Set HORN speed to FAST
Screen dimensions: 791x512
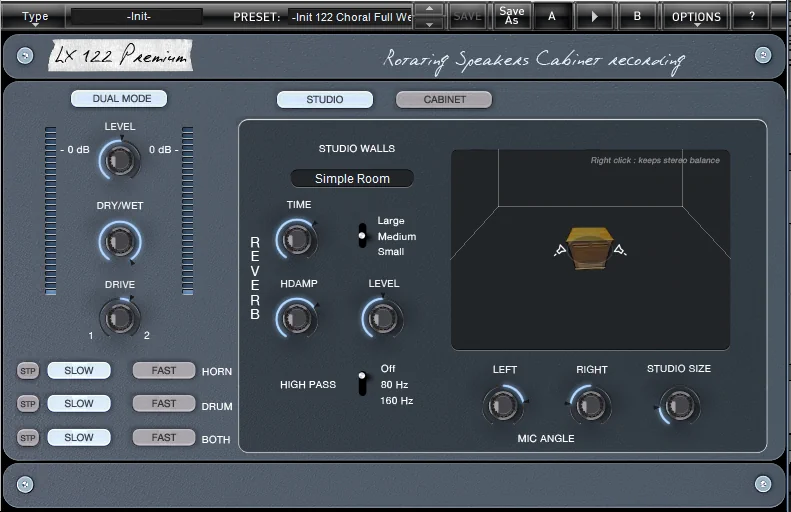(x=164, y=370)
